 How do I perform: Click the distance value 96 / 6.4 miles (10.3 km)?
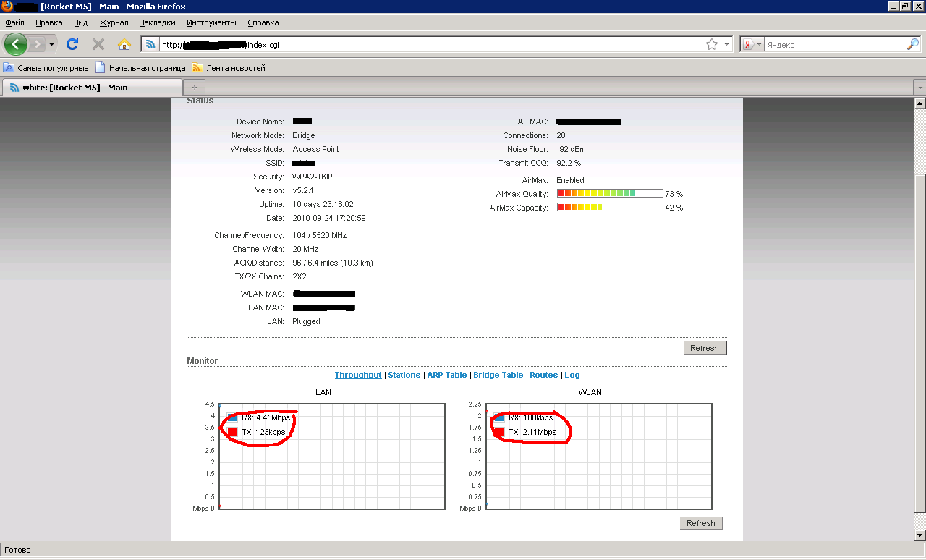point(333,263)
